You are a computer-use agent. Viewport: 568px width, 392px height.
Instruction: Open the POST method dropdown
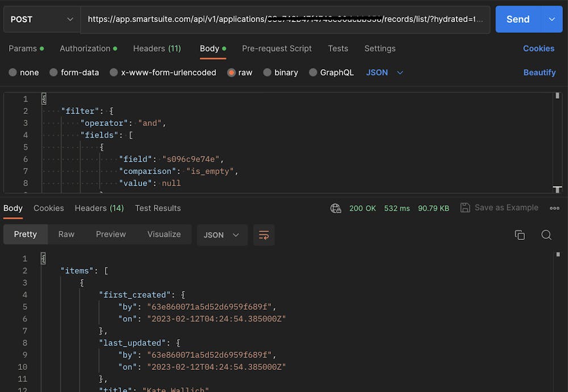click(x=41, y=19)
